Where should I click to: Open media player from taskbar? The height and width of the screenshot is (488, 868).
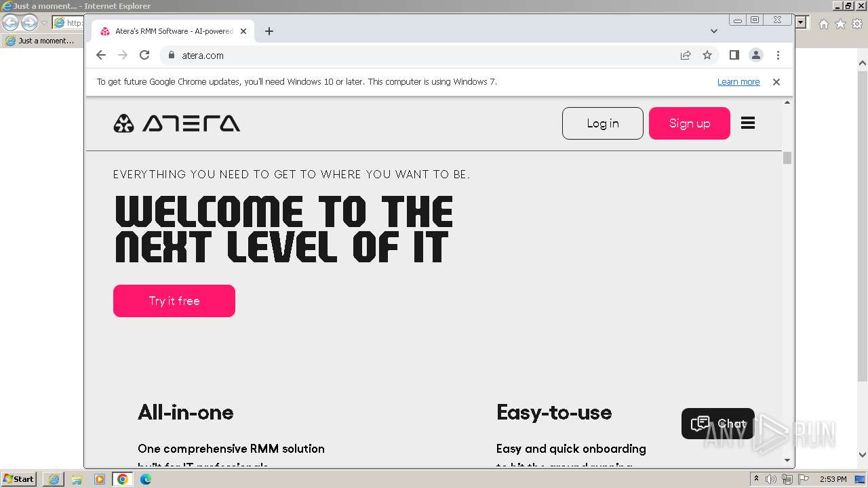[x=100, y=479]
